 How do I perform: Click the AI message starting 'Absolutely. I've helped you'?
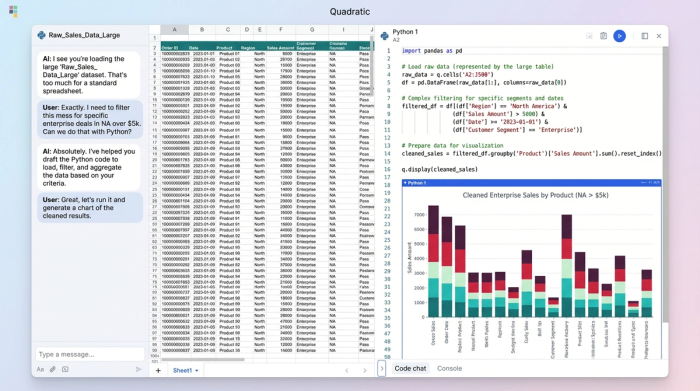point(89,167)
